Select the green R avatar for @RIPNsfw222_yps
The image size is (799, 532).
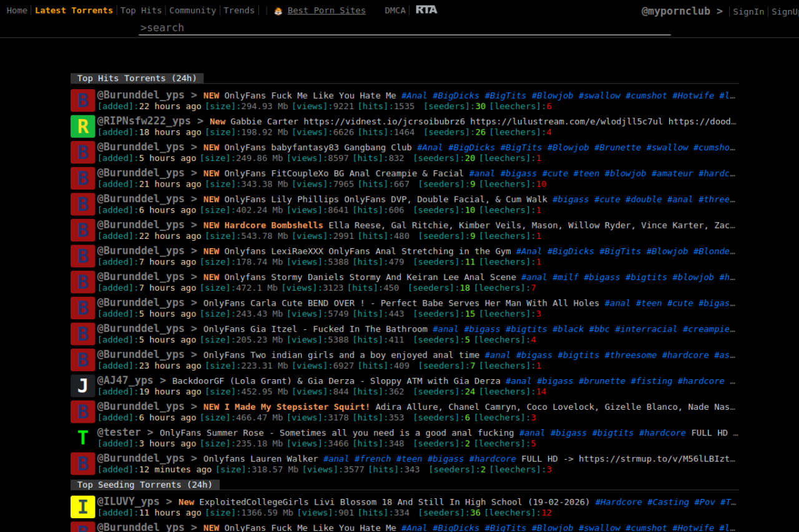[82, 126]
